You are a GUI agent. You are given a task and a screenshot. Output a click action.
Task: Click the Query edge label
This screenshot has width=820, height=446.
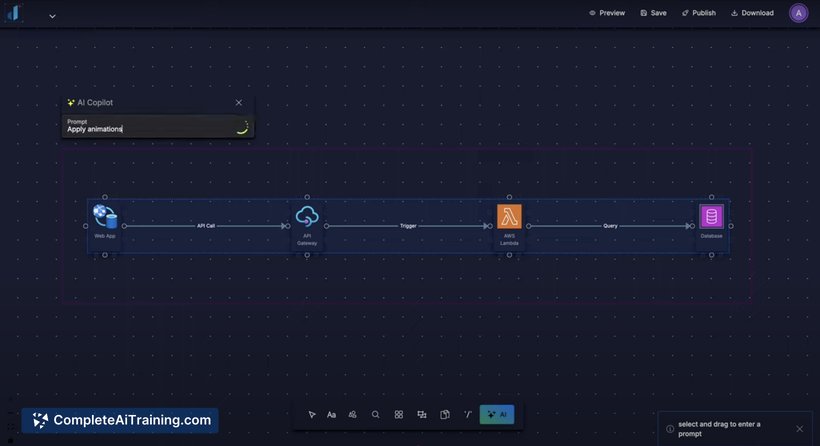point(610,226)
